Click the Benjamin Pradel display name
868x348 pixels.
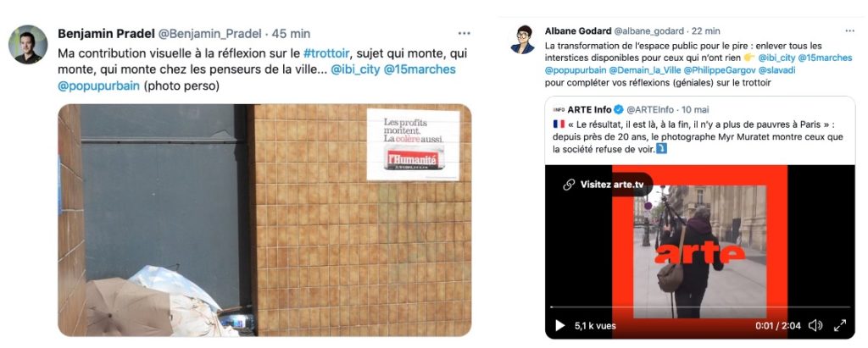[106, 34]
